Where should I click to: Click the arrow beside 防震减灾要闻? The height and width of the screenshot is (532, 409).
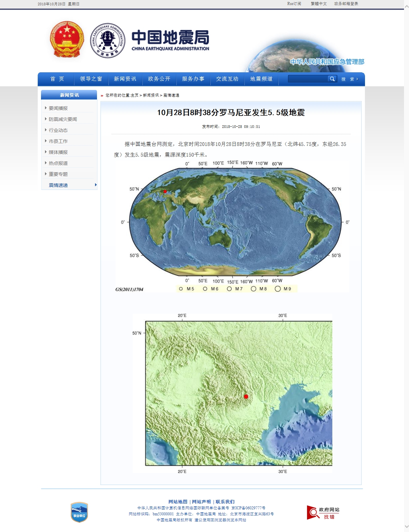[46, 119]
